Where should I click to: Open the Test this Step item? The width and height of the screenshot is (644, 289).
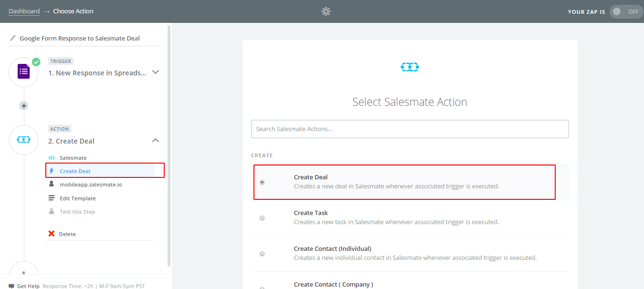77,211
